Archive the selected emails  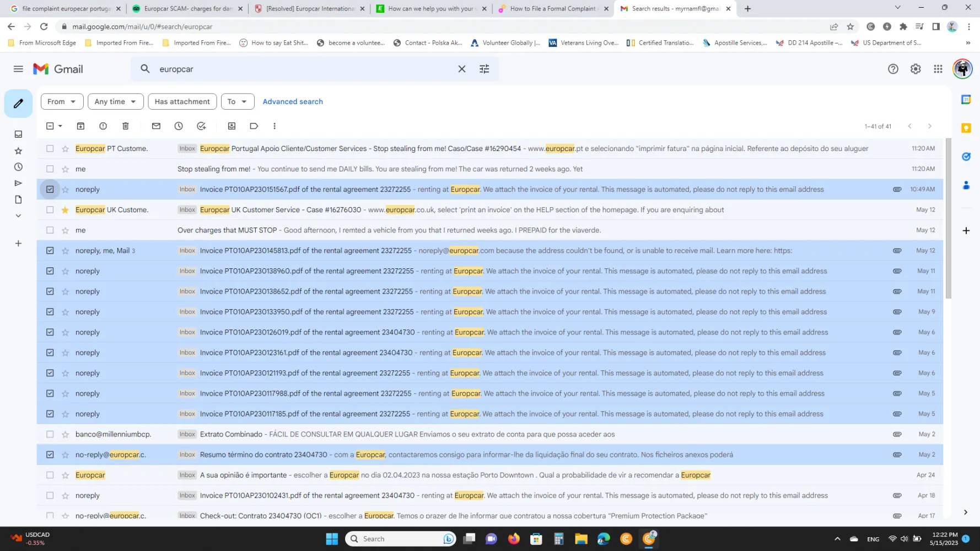tap(80, 126)
